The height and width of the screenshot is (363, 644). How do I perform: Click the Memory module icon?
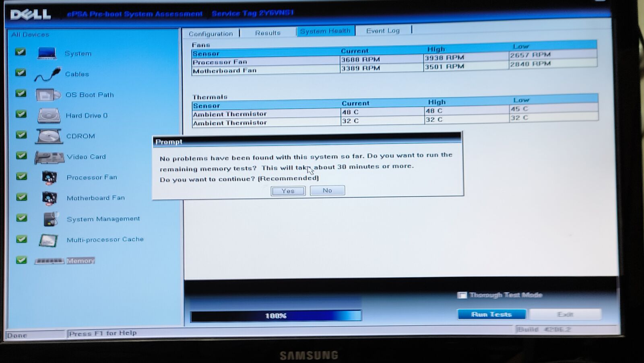[x=49, y=261]
